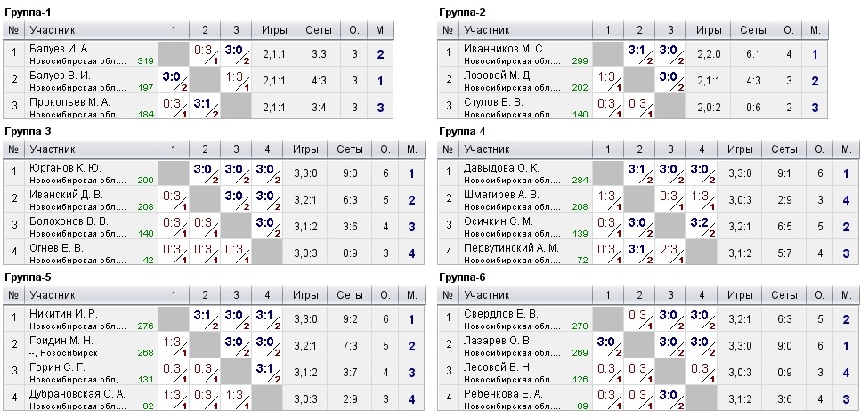Viewport: 868px width, 418px height.
Task: Click Сеты column header in Группа-2
Action: pyautogui.click(x=752, y=29)
